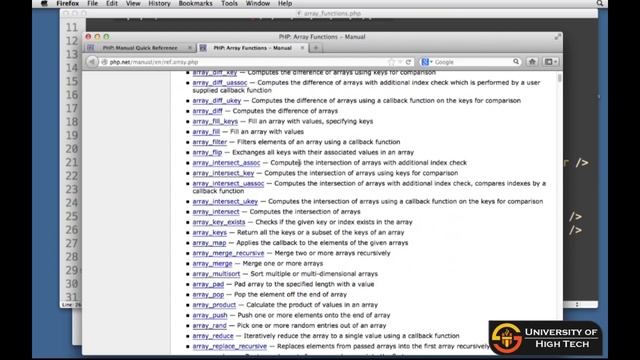The height and width of the screenshot is (360, 640).
Task: Click the page's vertical scrollbar thumb
Action: tap(560, 78)
